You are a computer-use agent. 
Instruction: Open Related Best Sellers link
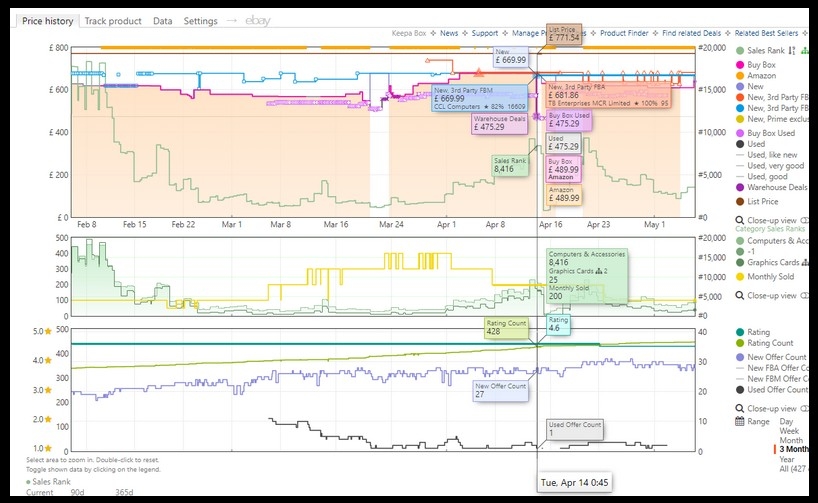point(766,33)
